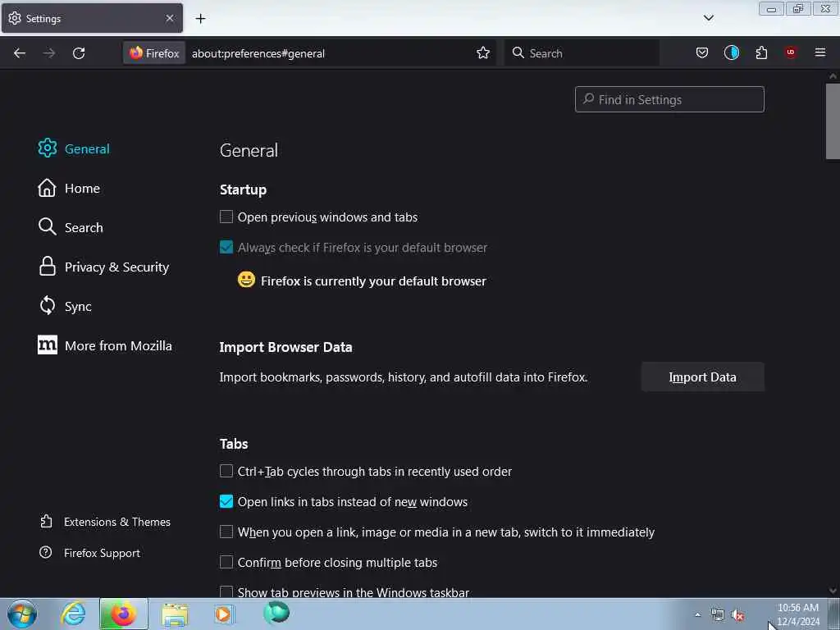Enable Ctrl+Tab recently used order

coord(226,472)
